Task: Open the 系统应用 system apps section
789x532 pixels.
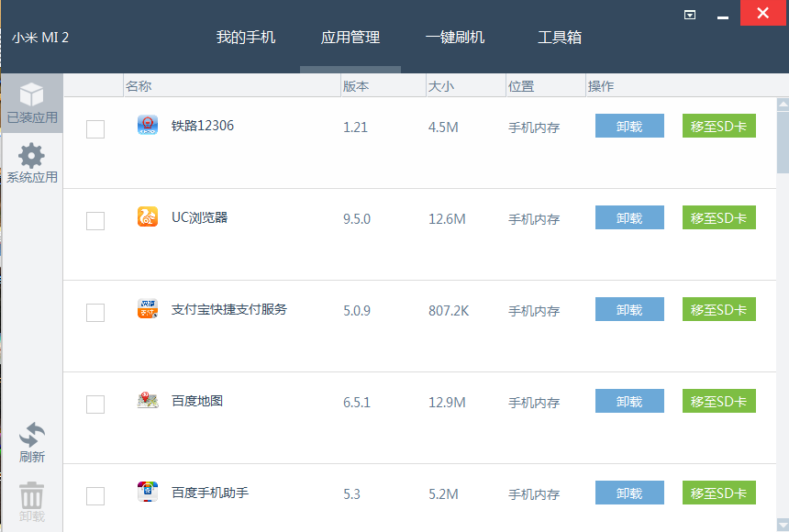Action: pos(32,163)
